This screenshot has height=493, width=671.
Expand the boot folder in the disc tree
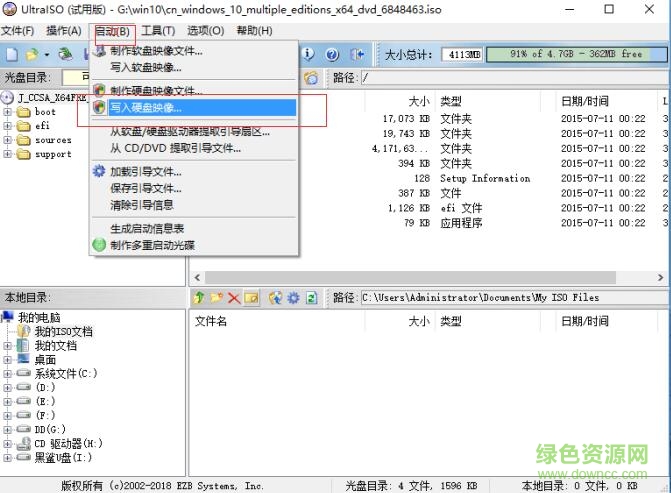point(9,112)
